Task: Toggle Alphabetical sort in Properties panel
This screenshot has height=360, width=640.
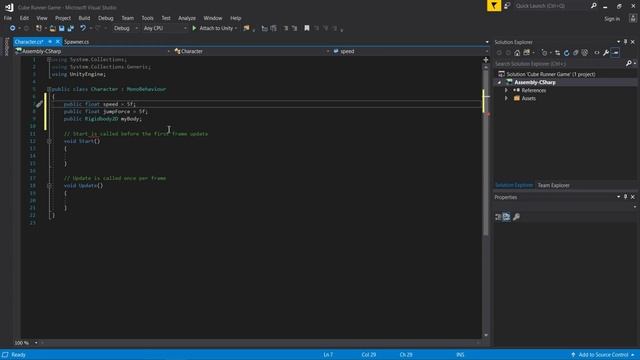Action: [507, 217]
